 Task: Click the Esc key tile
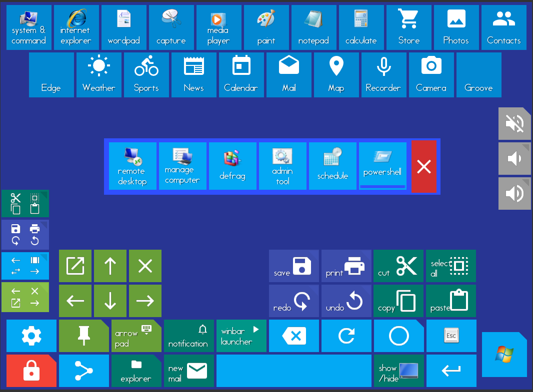[451, 336]
